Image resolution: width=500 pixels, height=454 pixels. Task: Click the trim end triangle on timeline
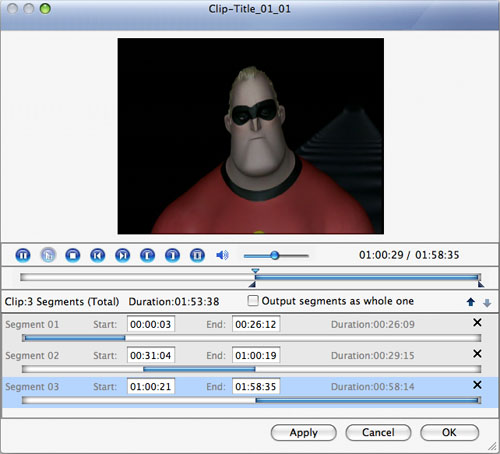(481, 284)
